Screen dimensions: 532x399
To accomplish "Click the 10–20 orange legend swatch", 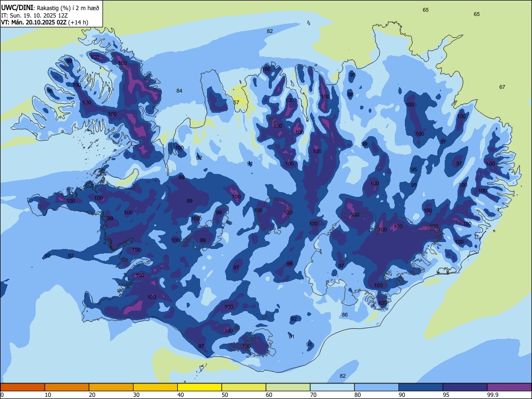I will coord(67,387).
